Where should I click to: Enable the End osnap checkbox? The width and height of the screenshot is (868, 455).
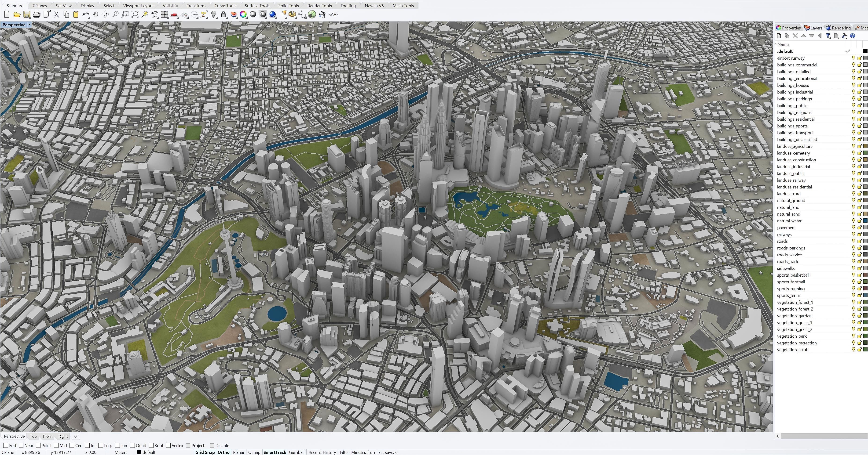[x=6, y=446]
